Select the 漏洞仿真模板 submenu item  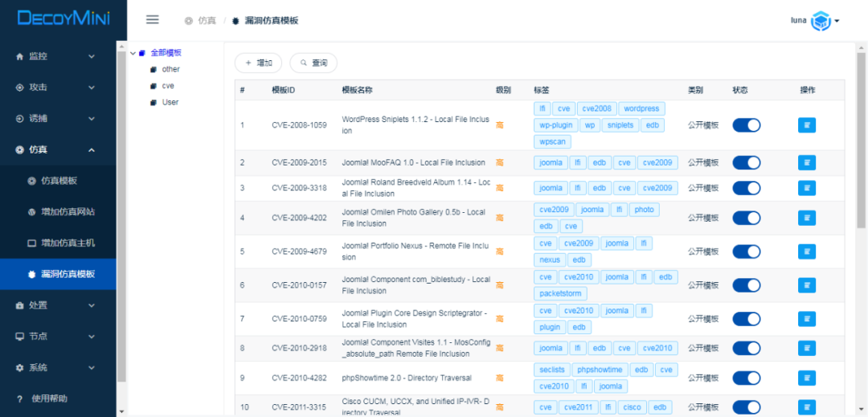click(x=58, y=274)
